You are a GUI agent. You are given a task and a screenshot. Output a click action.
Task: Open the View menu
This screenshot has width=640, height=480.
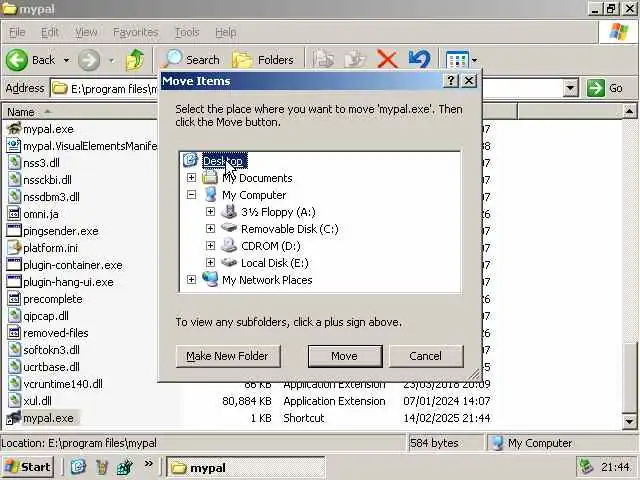[86, 32]
